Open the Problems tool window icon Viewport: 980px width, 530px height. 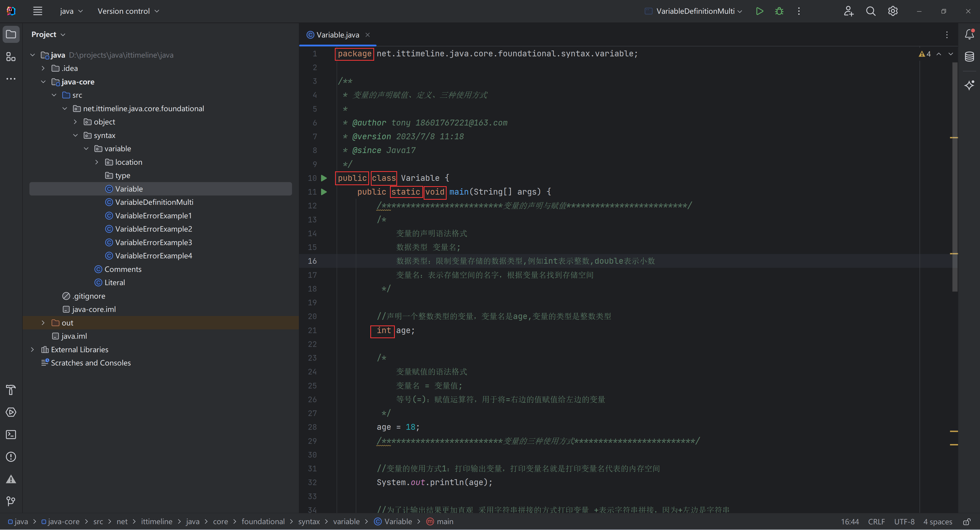[x=11, y=457]
